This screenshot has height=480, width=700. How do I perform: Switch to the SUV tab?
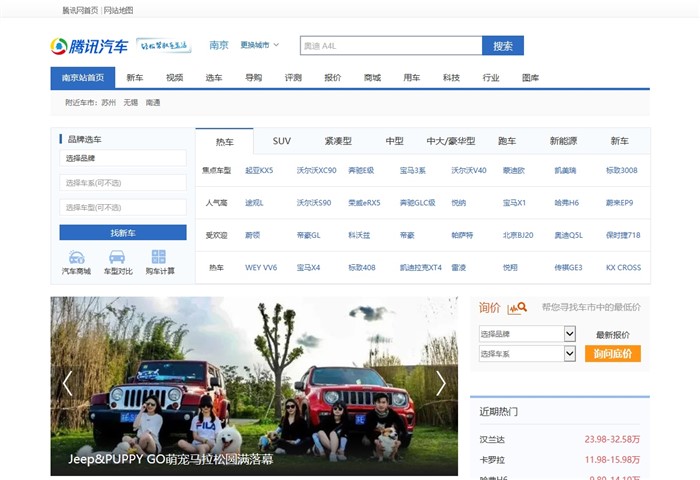(x=282, y=141)
